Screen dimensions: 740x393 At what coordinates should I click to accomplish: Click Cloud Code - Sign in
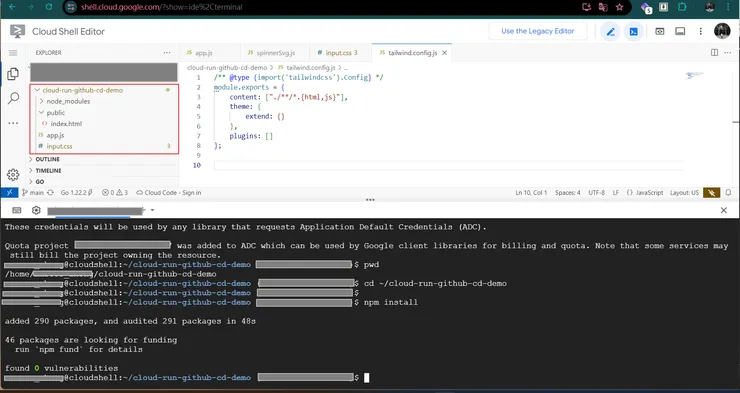click(168, 193)
